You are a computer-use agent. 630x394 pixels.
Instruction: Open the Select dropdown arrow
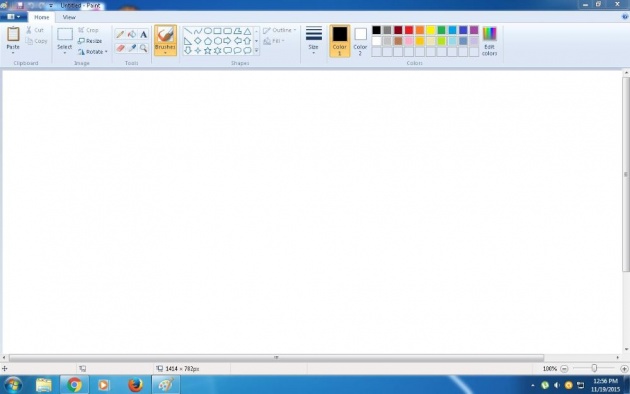point(64,53)
